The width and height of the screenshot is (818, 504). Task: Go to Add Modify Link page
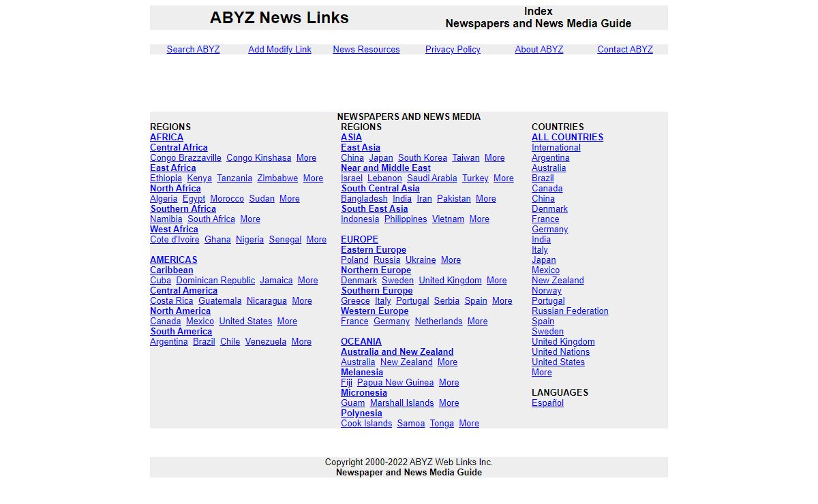(x=279, y=49)
